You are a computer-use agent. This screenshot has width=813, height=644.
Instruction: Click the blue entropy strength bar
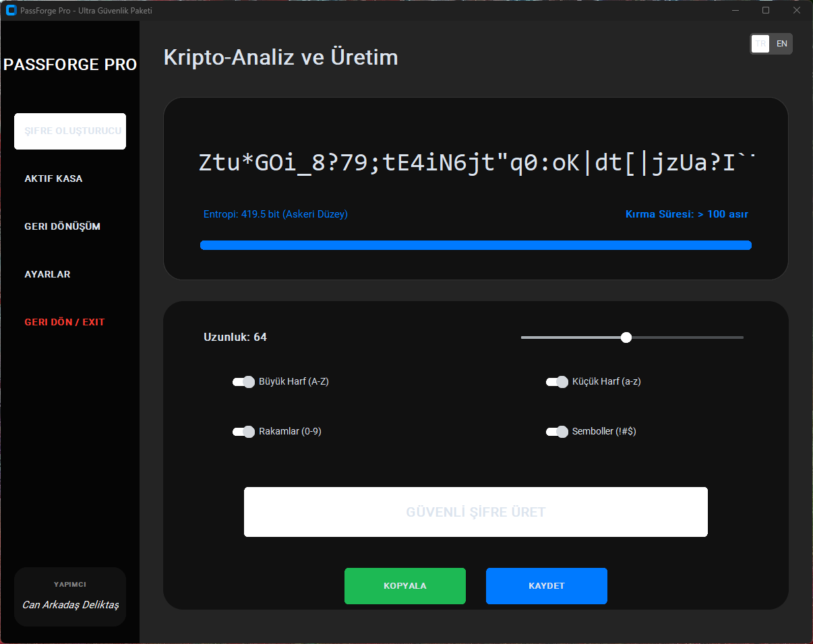(475, 245)
